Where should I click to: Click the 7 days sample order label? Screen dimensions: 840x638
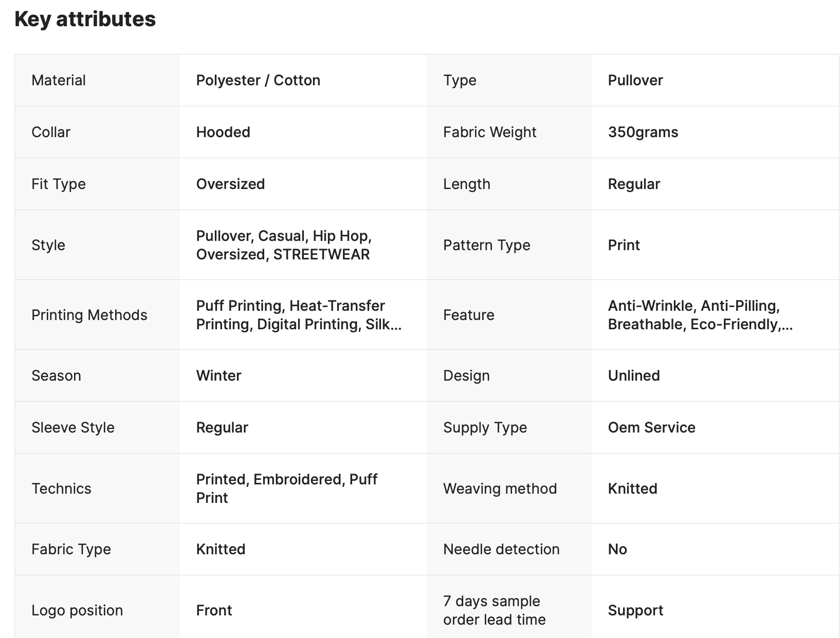(x=494, y=610)
